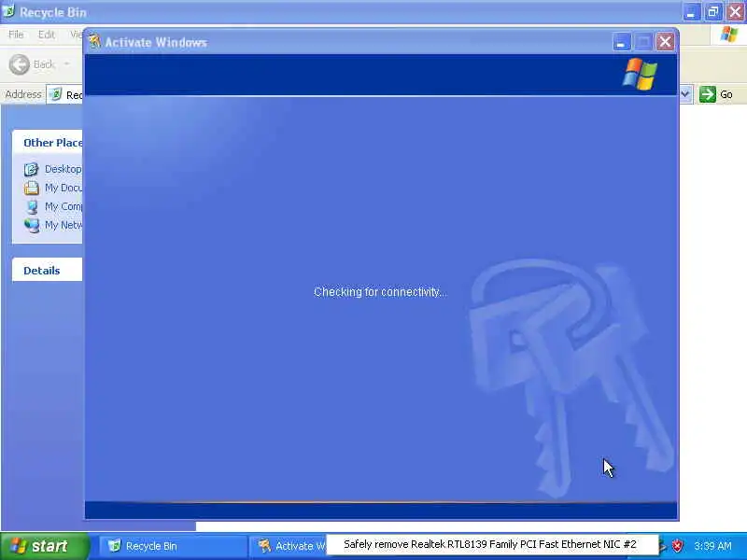Open the File menu in Recycle Bin

coord(16,35)
